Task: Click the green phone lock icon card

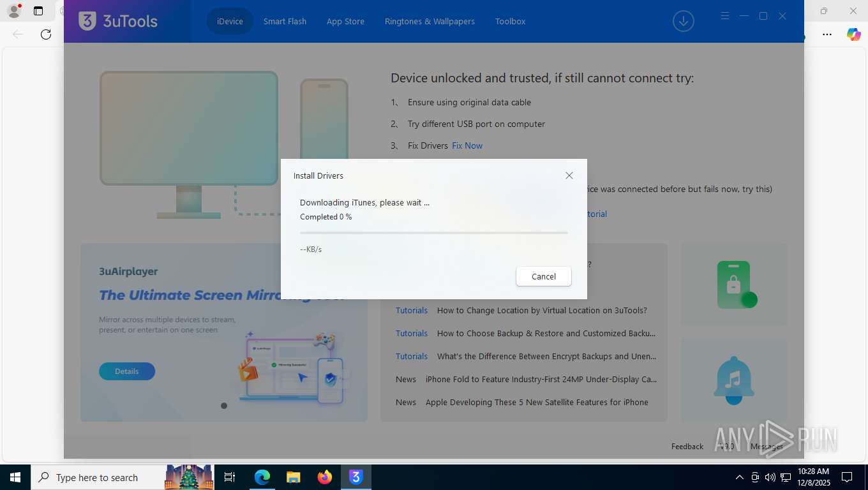Action: click(734, 285)
